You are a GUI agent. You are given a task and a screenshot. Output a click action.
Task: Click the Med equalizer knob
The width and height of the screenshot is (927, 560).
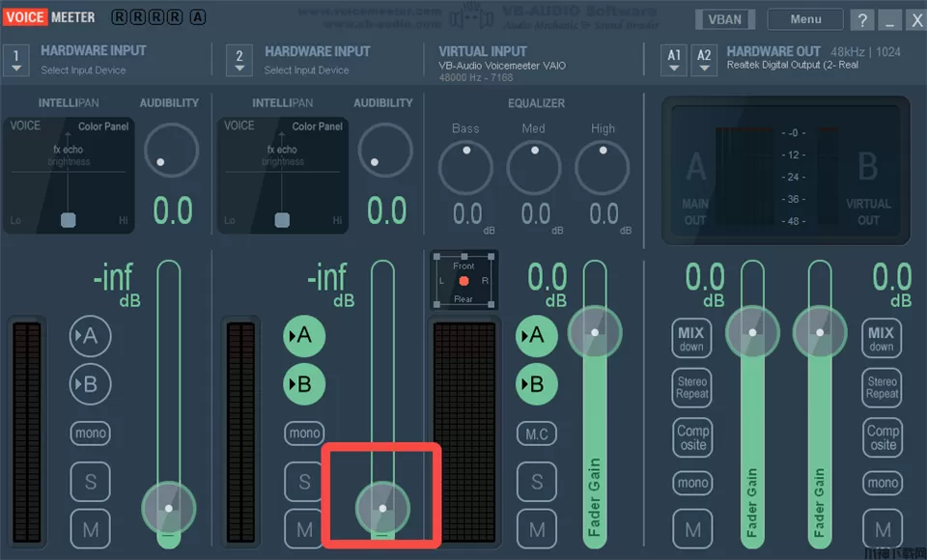534,167
